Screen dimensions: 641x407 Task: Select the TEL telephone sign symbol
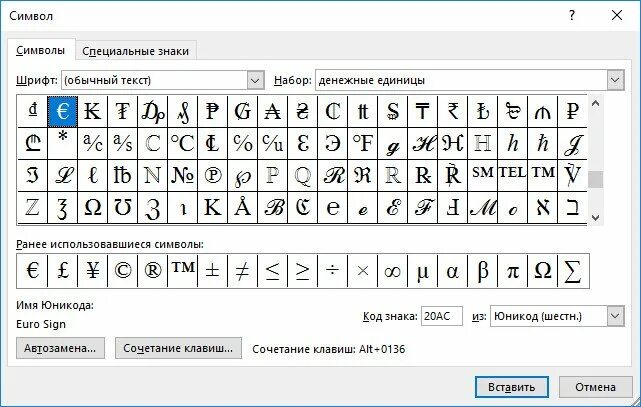point(513,176)
